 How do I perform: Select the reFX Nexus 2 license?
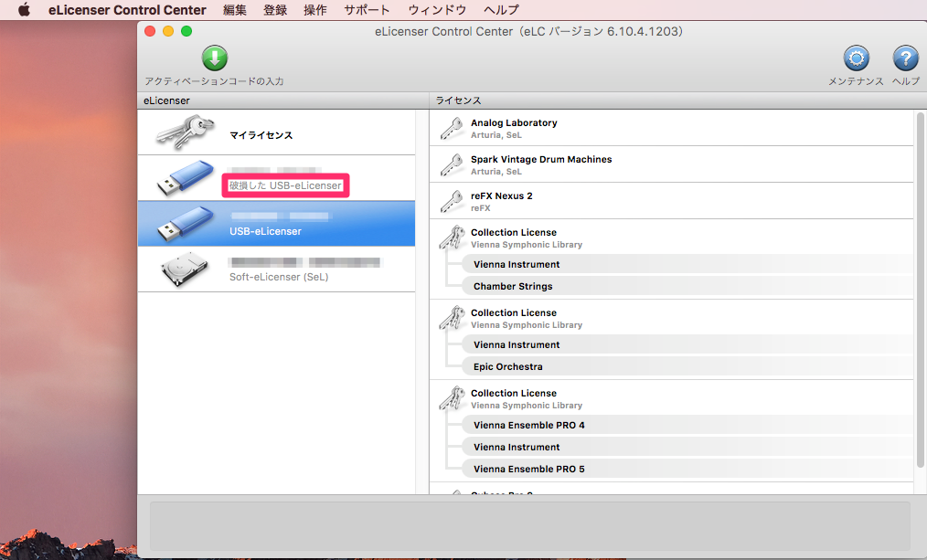coord(672,201)
